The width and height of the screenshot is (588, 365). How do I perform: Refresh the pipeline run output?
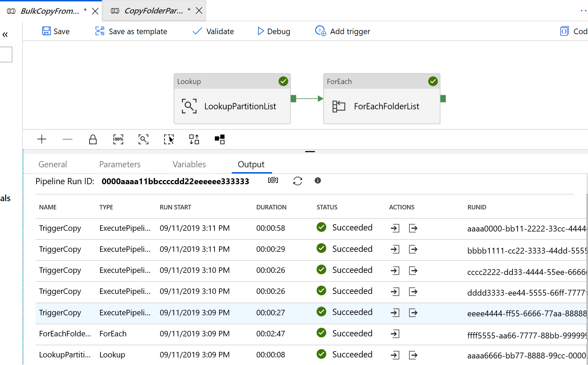[x=298, y=180]
